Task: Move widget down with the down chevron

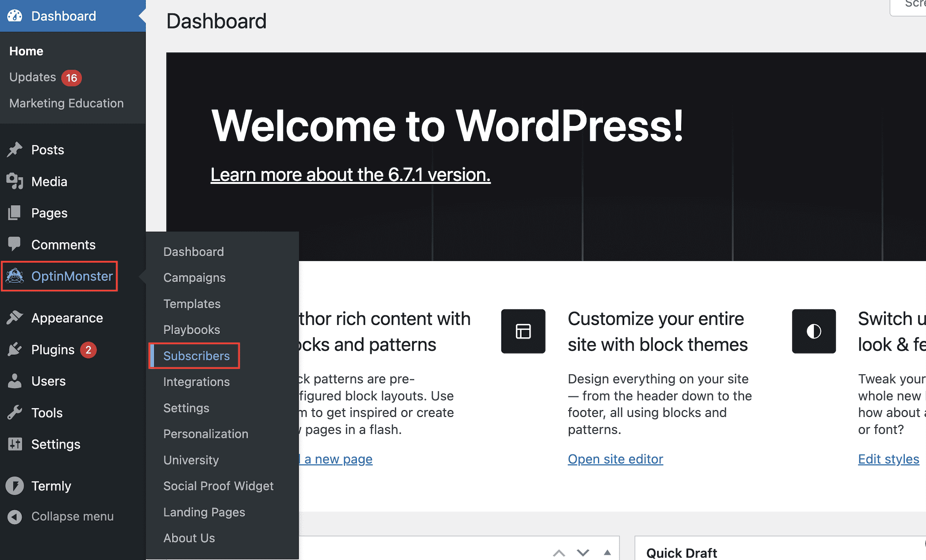Action: tap(583, 553)
